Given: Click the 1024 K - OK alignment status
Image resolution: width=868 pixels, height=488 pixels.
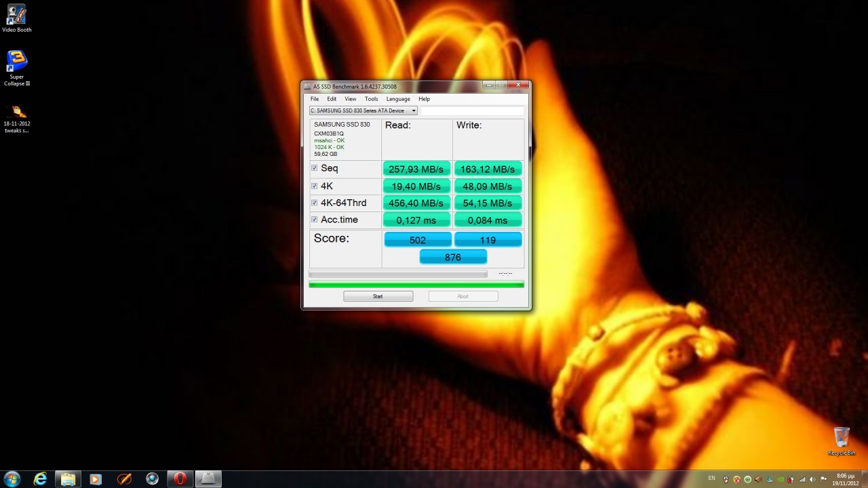Looking at the screenshot, I should click(x=329, y=147).
